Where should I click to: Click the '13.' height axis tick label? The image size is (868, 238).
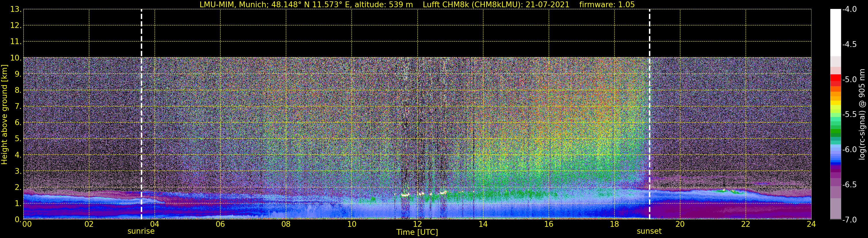16,10
